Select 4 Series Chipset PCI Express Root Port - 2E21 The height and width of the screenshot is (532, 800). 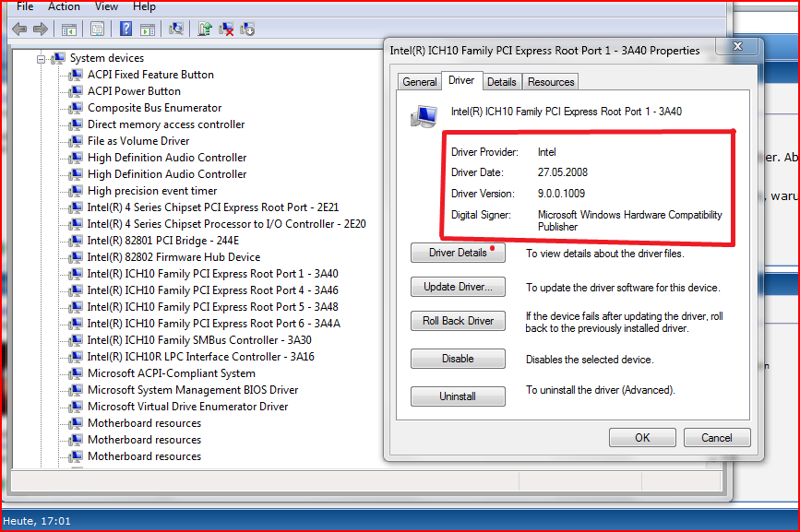coord(213,207)
